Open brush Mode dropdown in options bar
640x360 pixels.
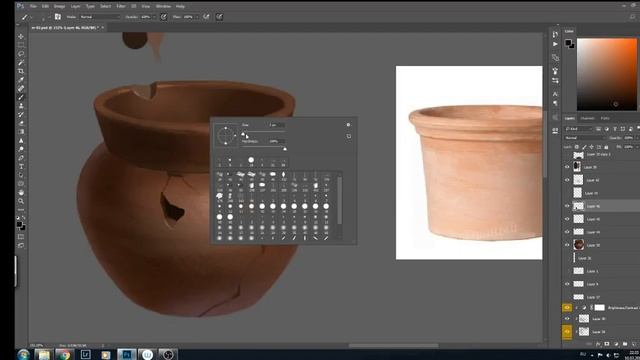coord(100,17)
